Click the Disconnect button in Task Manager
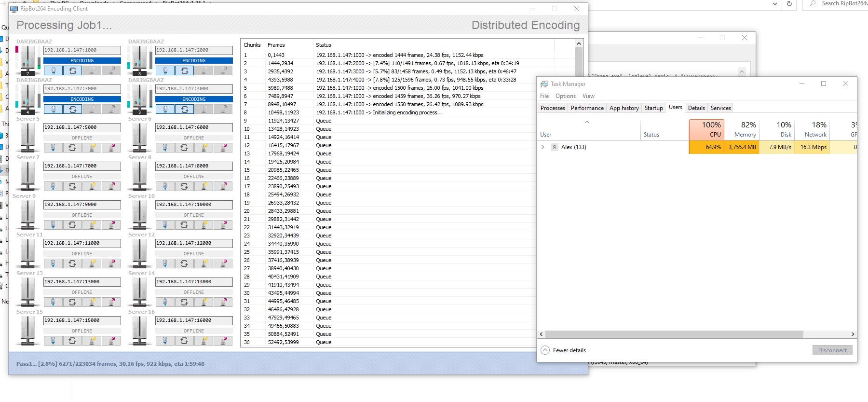The height and width of the screenshot is (402, 868). click(x=832, y=350)
